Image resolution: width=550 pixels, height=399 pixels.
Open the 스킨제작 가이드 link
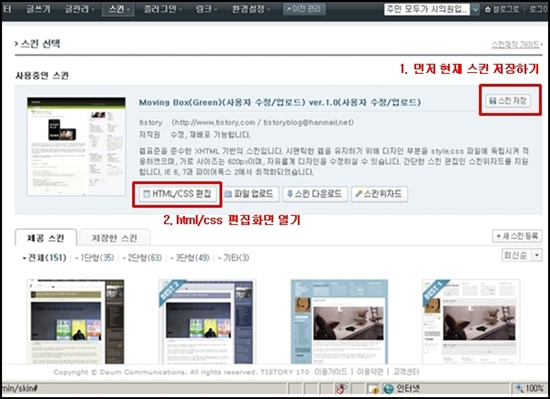pyautogui.click(x=516, y=45)
